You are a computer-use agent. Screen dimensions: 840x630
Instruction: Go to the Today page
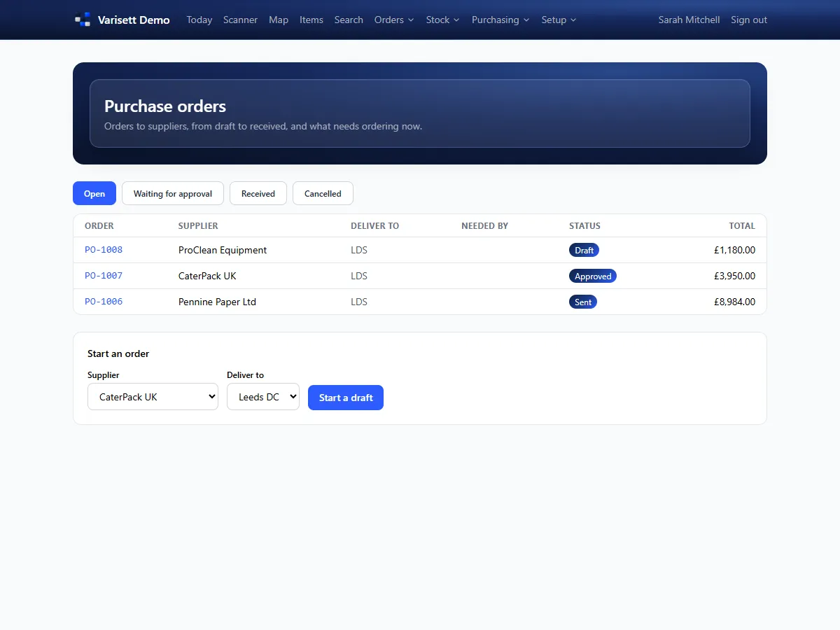click(199, 20)
